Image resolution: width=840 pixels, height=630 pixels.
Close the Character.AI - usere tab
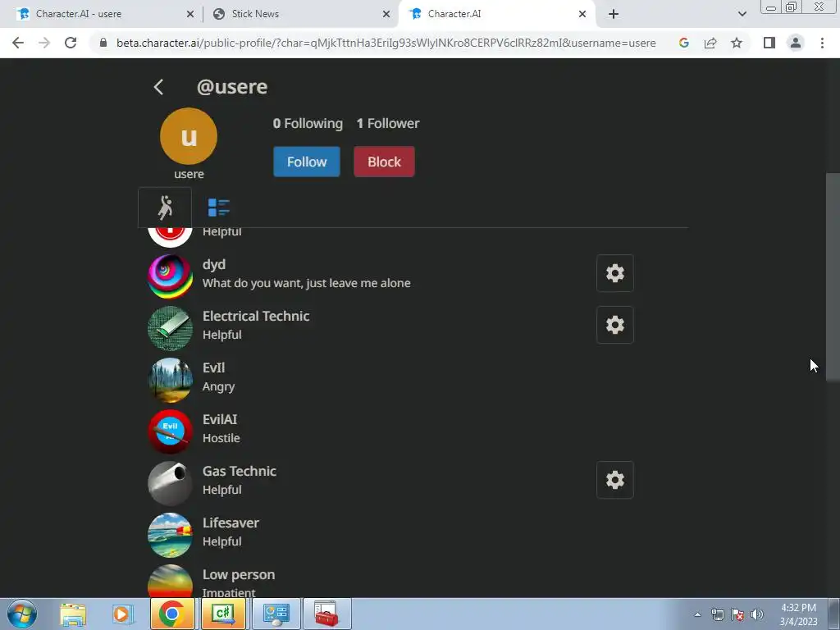tap(190, 15)
